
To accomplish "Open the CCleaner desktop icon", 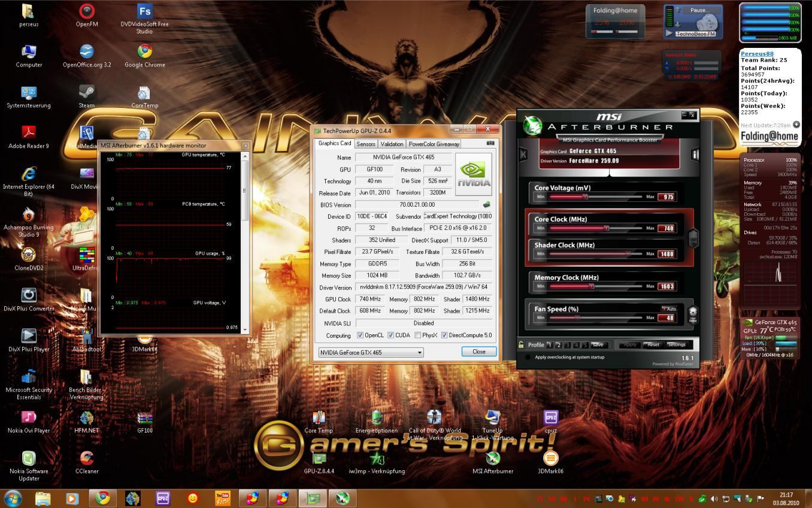I will click(x=86, y=462).
